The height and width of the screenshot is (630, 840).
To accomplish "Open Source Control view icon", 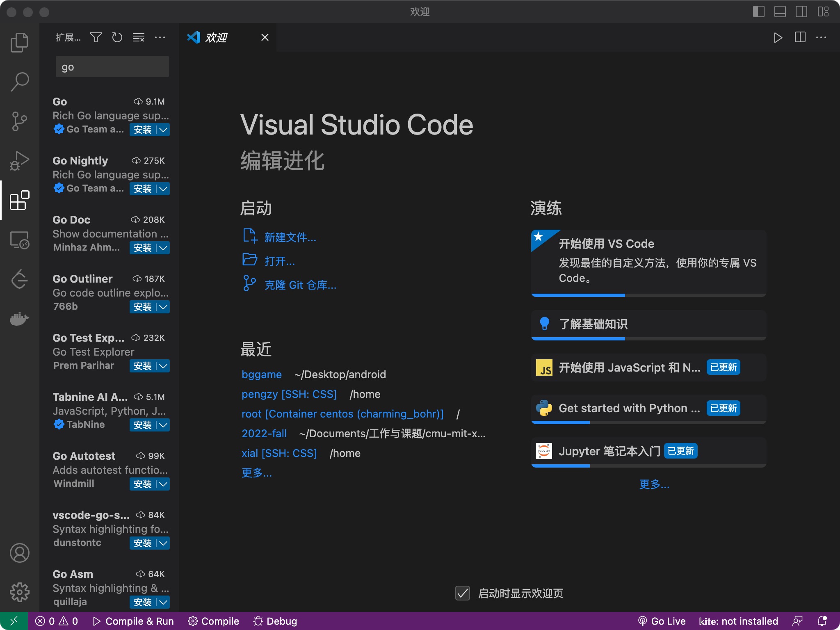I will (x=19, y=121).
